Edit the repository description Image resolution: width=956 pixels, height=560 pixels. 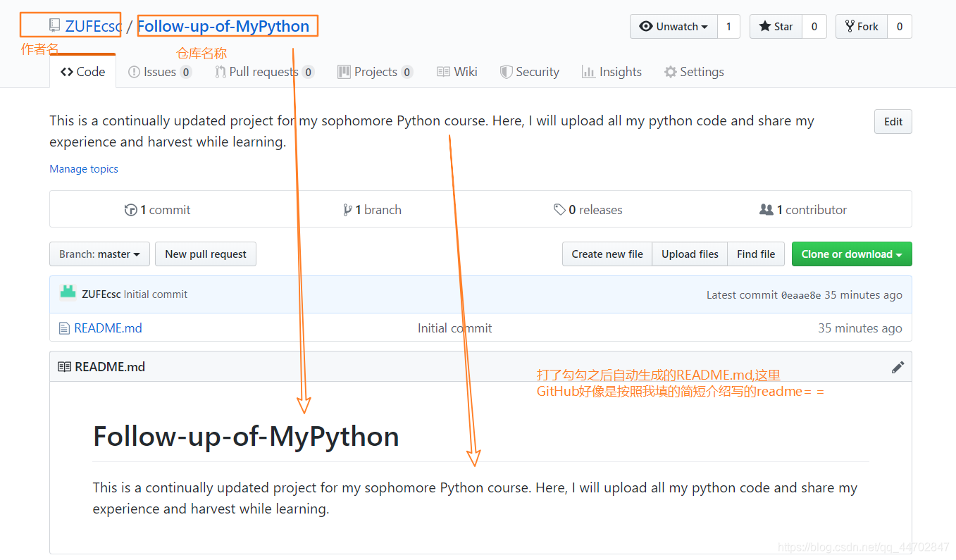click(x=893, y=121)
